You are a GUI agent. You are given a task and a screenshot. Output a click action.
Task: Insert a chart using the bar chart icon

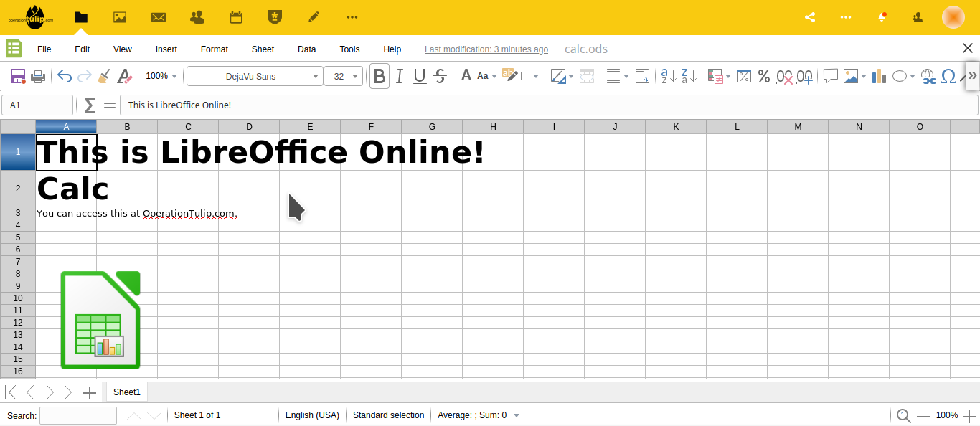(x=879, y=76)
